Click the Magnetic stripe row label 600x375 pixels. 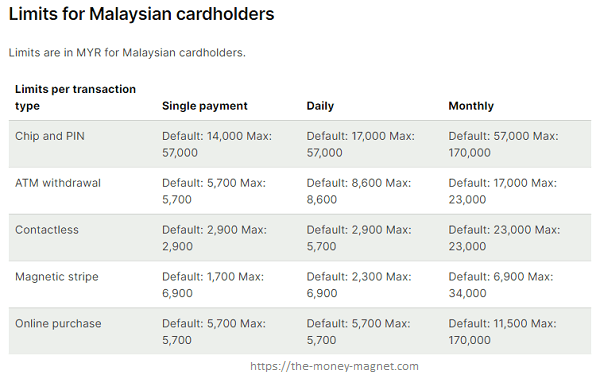coord(57,277)
